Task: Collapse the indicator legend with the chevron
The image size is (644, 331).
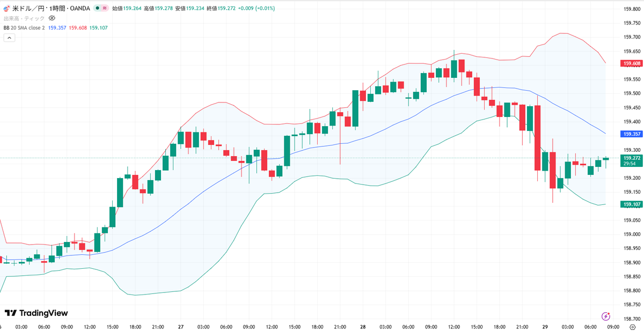Action: pos(9,38)
